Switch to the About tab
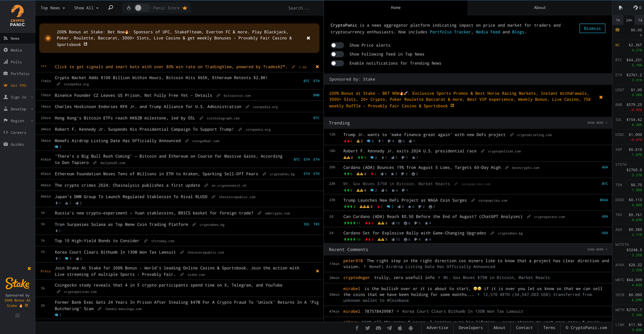 coord(540,8)
